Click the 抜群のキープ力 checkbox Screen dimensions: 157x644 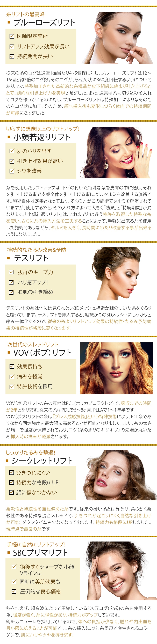coord(11,272)
